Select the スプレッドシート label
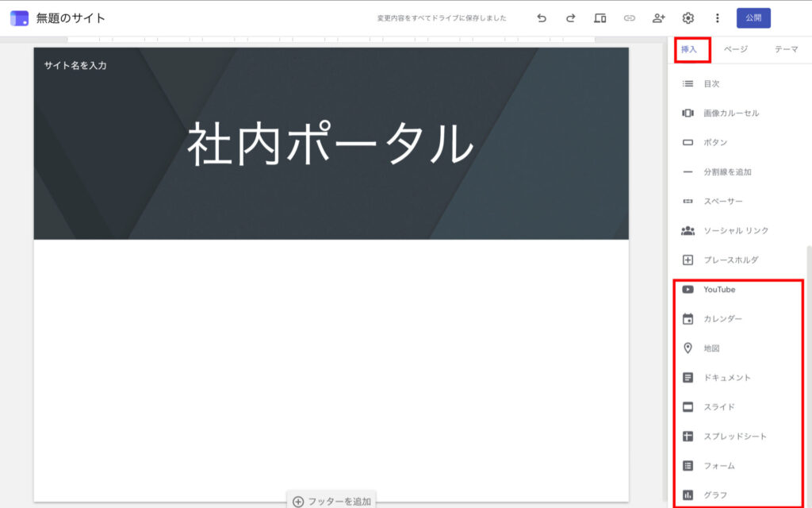 (x=735, y=437)
